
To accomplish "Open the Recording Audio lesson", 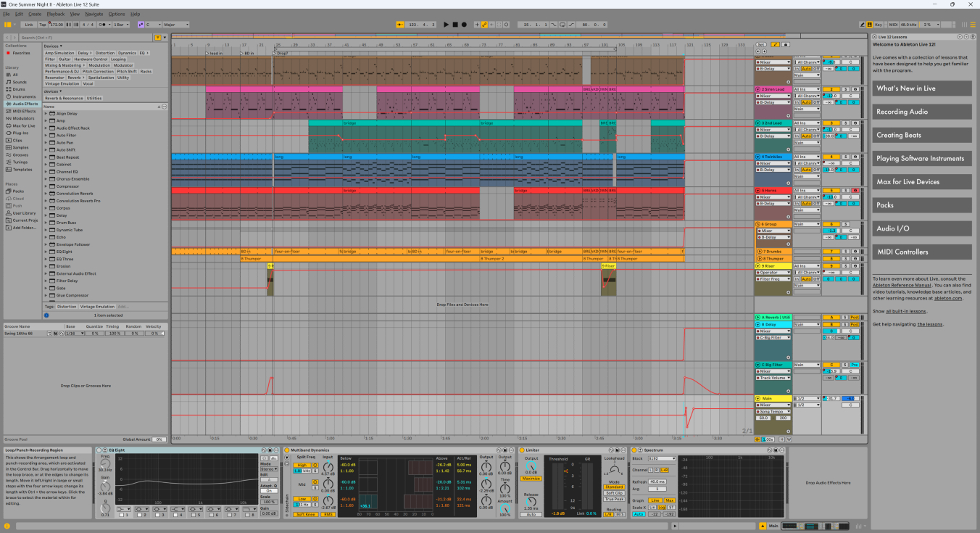I will (923, 112).
